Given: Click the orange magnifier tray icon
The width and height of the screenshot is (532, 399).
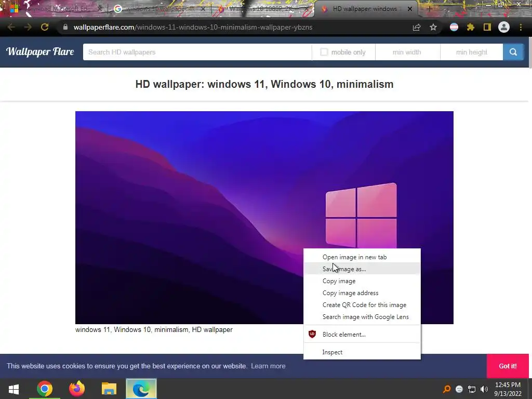Looking at the screenshot, I should [447, 389].
